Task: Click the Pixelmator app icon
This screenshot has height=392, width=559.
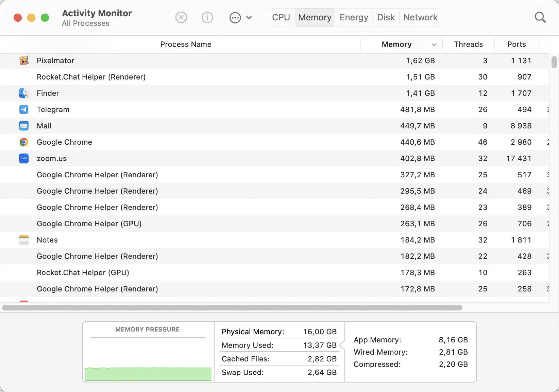Action: click(23, 60)
